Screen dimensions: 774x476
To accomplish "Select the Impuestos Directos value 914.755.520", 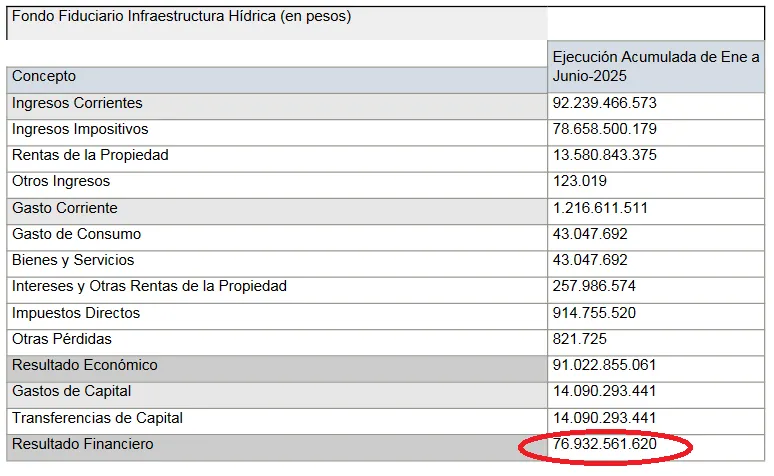I will tap(594, 313).
